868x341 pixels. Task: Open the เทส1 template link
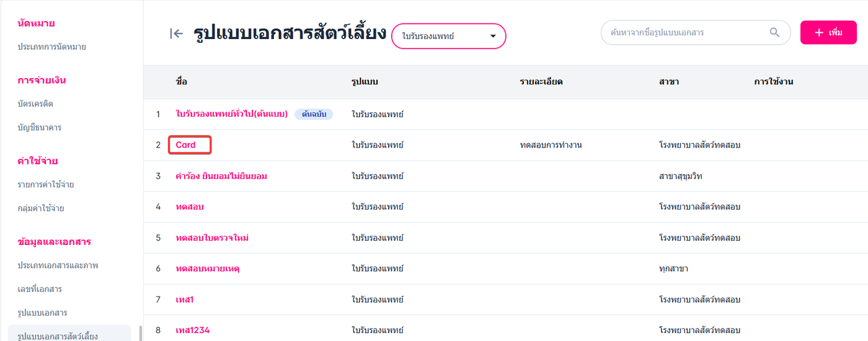click(185, 300)
